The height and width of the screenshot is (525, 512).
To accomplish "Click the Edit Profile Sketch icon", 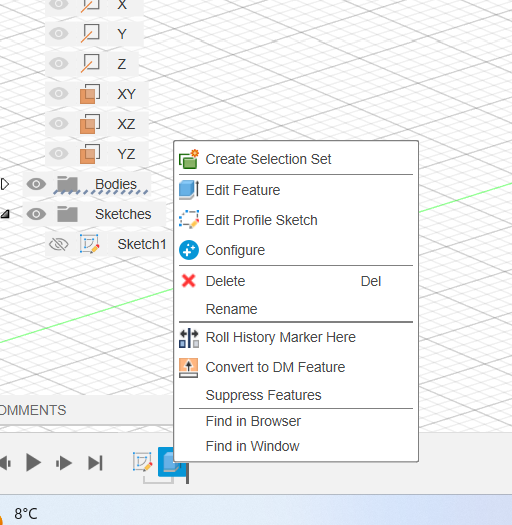I will pyautogui.click(x=189, y=220).
